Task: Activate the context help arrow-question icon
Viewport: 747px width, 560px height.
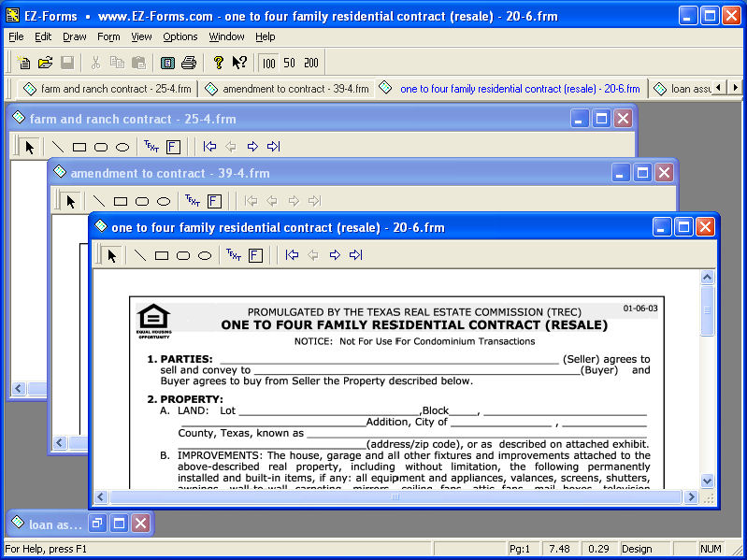Action: point(239,63)
